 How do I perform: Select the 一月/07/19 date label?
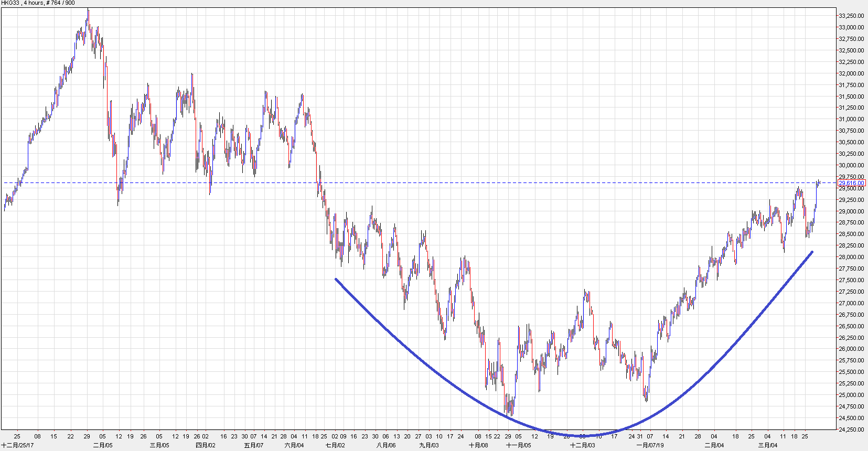650,445
